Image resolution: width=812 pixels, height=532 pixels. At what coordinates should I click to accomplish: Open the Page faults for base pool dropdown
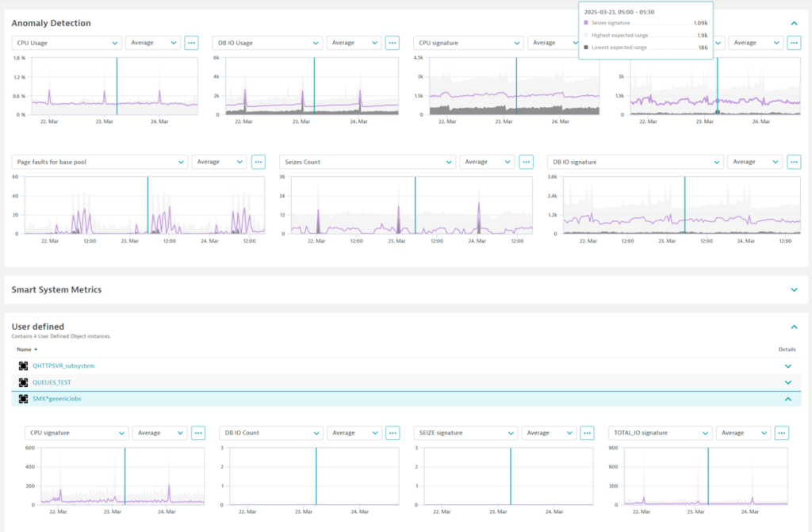click(99, 162)
